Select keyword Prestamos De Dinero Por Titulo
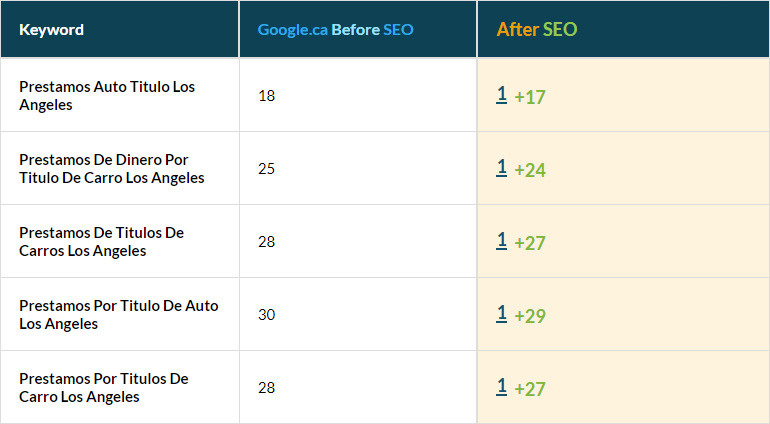770x424 pixels. (111, 169)
